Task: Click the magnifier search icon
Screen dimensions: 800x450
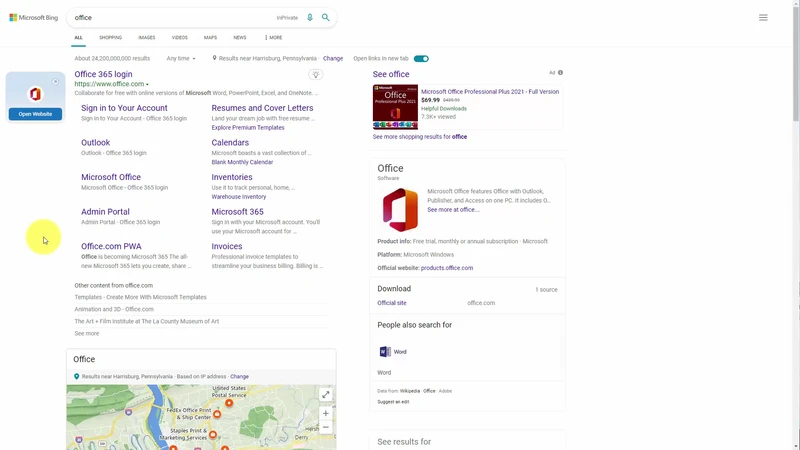Action: point(326,17)
